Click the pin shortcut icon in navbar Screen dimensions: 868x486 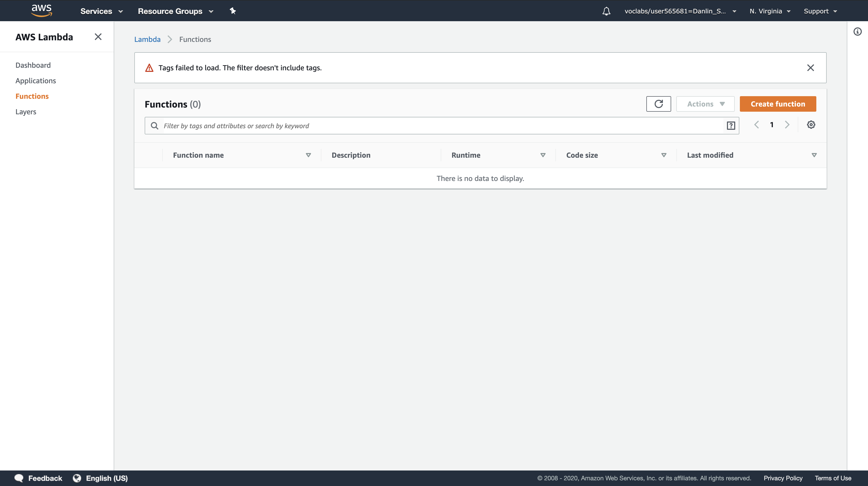point(233,11)
